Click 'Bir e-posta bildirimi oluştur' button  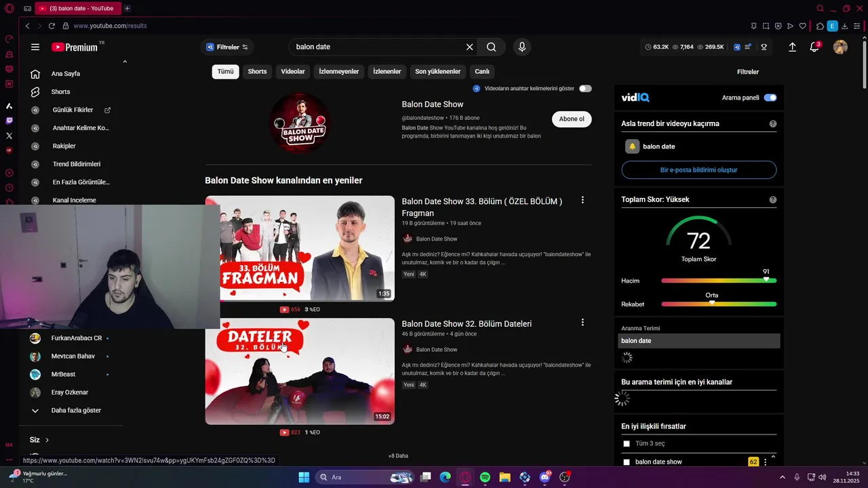click(698, 169)
